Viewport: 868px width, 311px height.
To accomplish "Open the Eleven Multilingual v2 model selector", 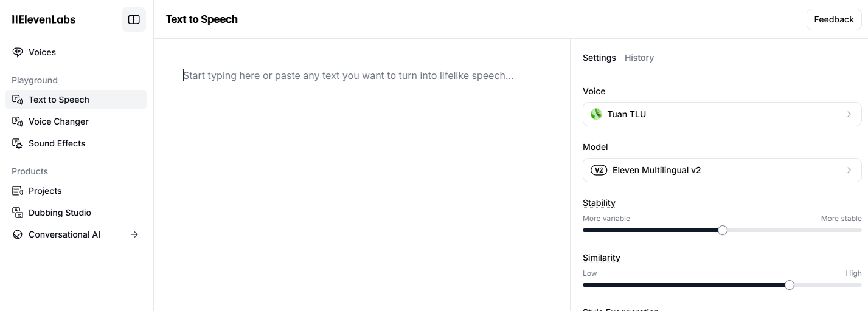I will pos(721,170).
